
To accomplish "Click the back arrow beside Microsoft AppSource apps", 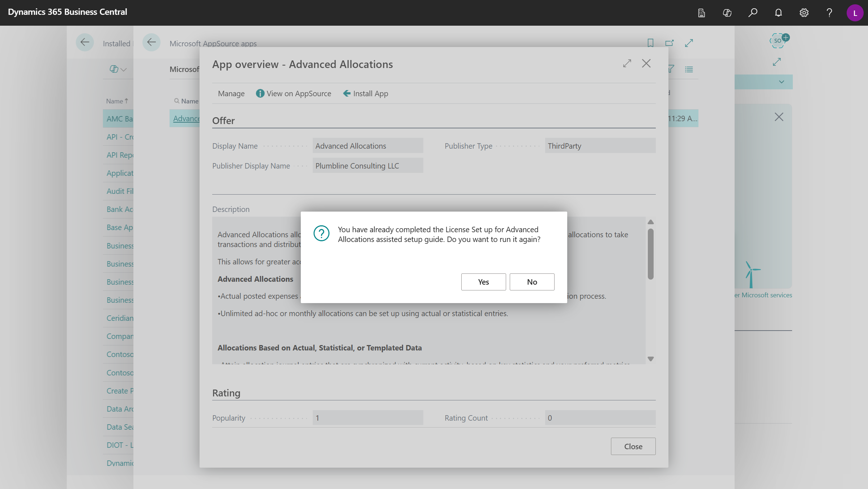I will point(151,42).
